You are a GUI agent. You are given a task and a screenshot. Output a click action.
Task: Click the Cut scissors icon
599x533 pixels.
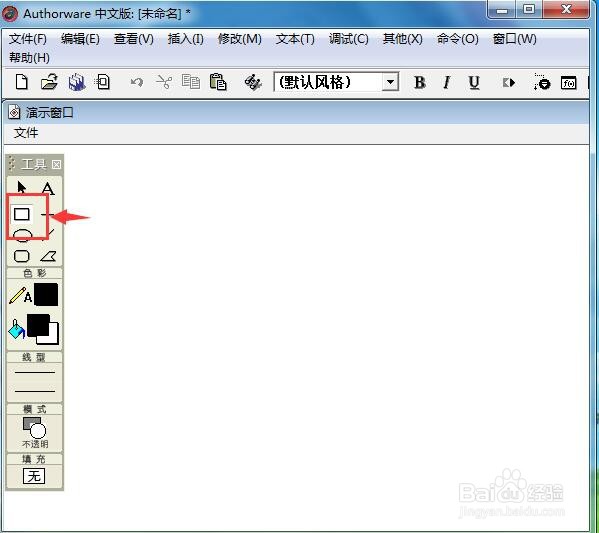(164, 82)
